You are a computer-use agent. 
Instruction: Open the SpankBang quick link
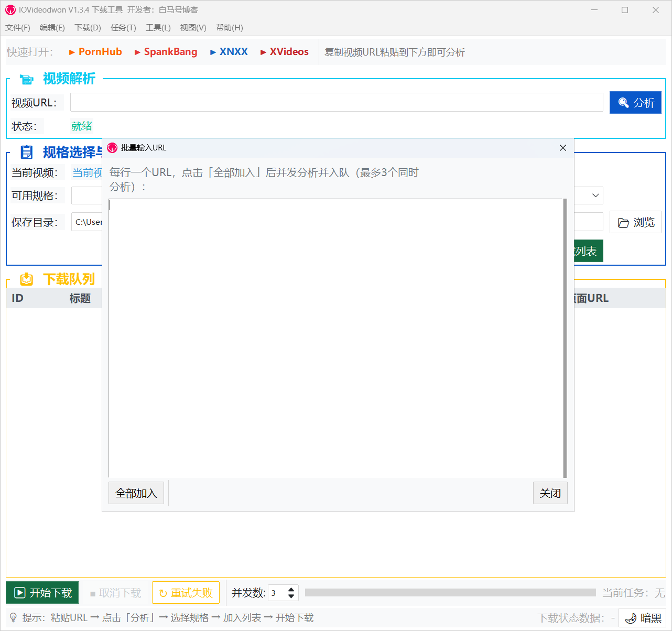point(166,52)
